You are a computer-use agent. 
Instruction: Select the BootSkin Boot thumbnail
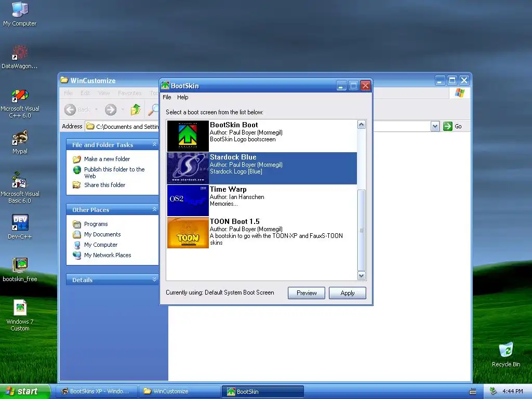click(x=188, y=136)
